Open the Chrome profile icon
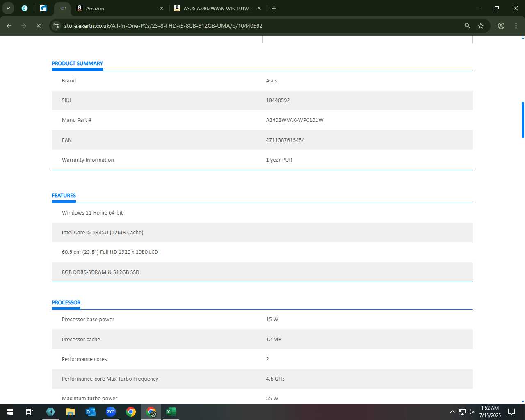525x420 pixels. point(501,26)
